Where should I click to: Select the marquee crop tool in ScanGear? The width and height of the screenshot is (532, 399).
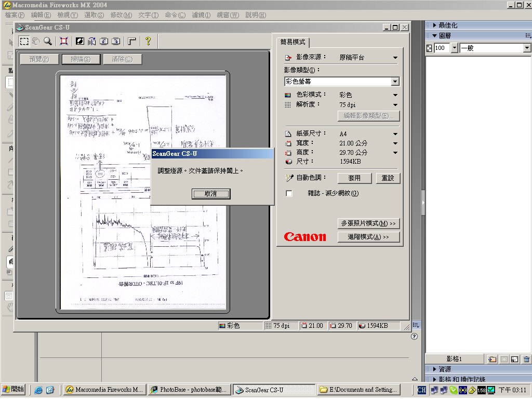click(x=24, y=42)
